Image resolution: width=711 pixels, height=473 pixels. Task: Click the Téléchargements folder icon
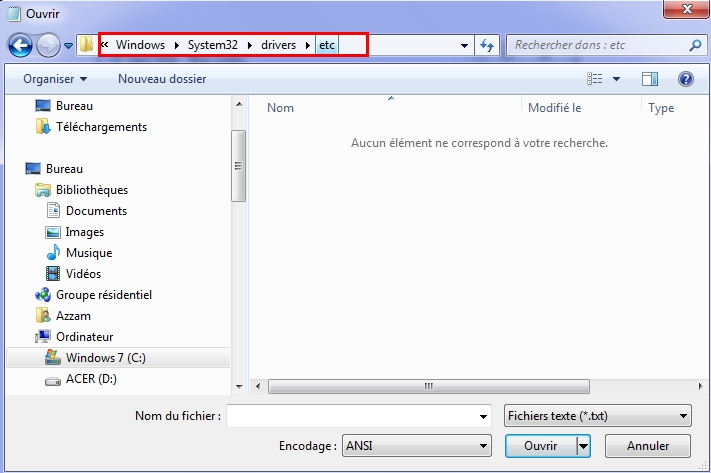43,127
